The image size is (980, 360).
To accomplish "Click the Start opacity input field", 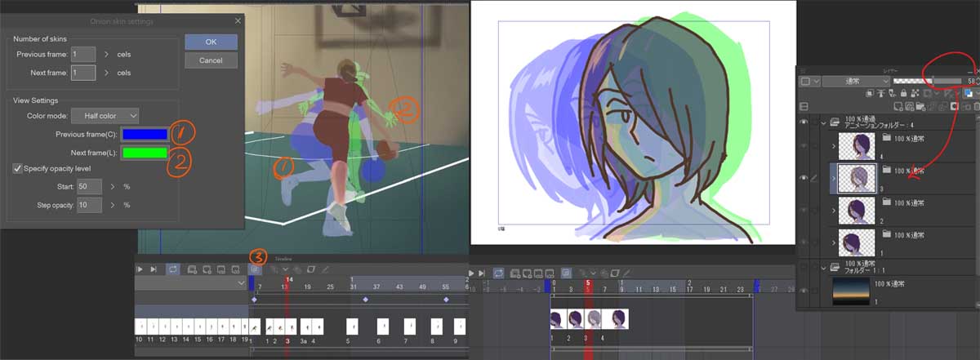I will (x=89, y=187).
